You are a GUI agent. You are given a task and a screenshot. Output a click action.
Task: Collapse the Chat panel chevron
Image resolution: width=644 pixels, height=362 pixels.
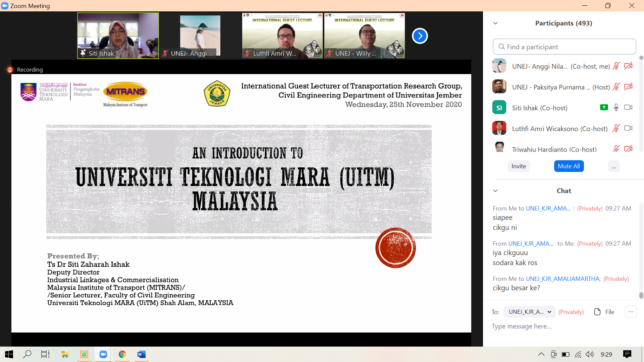click(495, 191)
